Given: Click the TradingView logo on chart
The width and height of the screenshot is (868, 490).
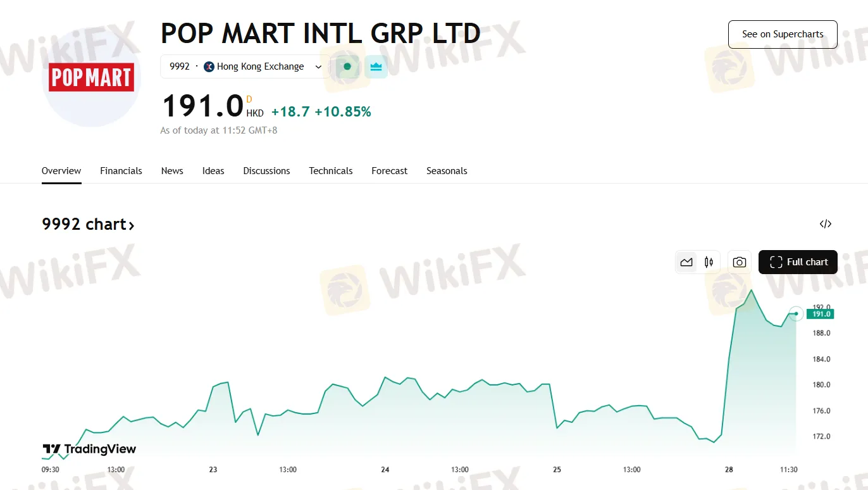Looking at the screenshot, I should click(x=89, y=449).
